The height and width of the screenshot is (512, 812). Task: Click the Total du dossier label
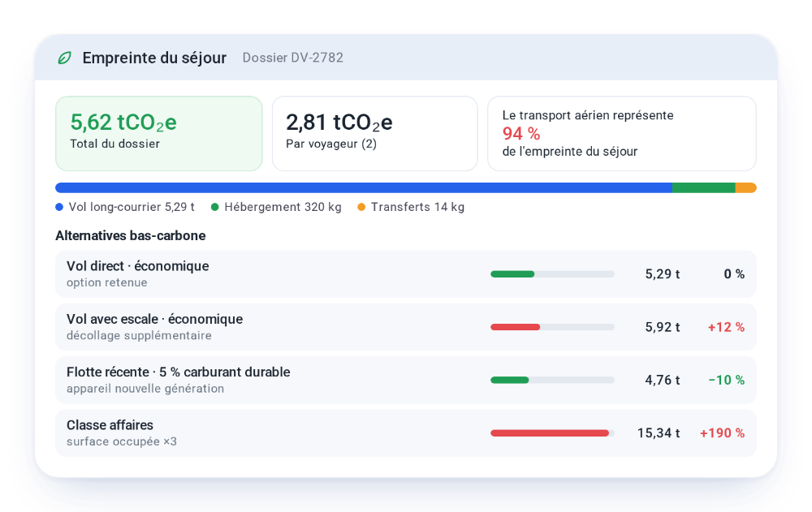(115, 144)
